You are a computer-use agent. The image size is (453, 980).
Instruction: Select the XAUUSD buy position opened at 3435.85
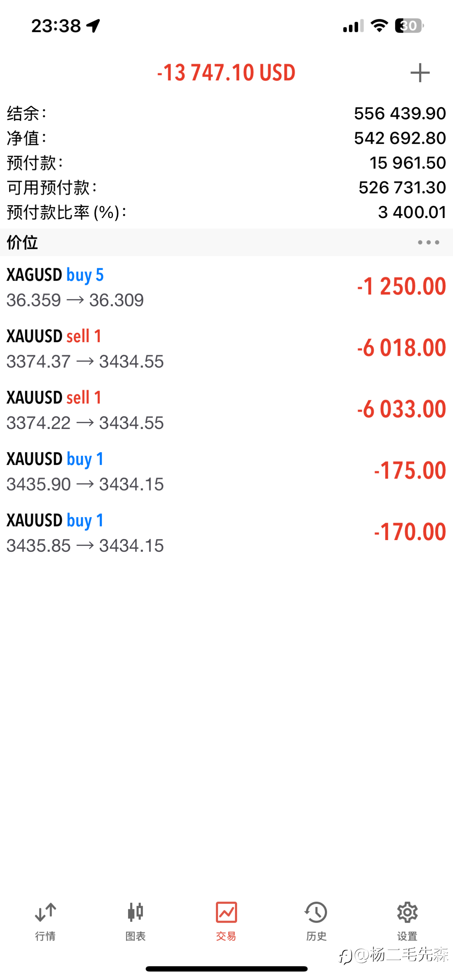(x=226, y=533)
